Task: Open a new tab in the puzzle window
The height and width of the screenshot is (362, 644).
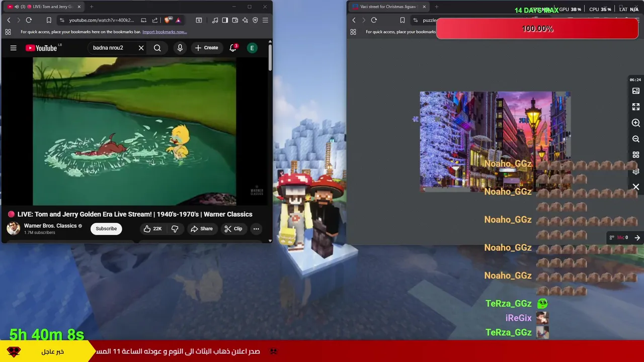Action: (436, 7)
